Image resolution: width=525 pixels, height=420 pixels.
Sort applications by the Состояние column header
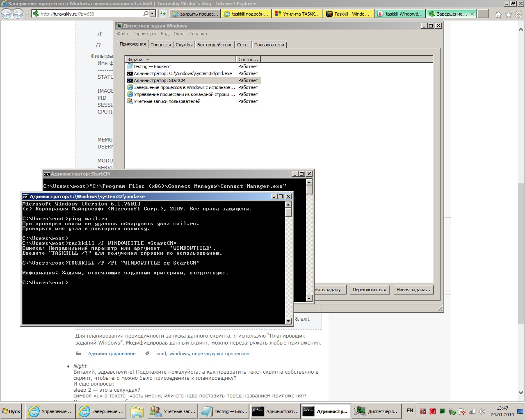(x=248, y=59)
